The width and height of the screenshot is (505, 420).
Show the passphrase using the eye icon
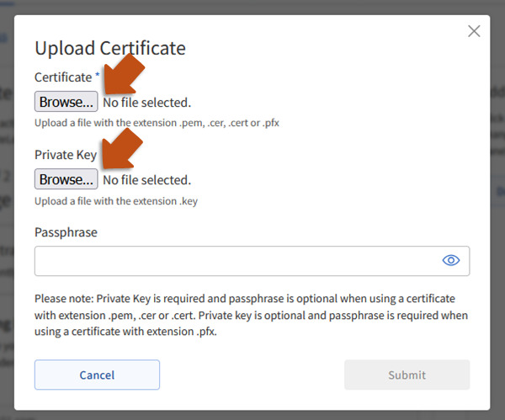coord(451,261)
